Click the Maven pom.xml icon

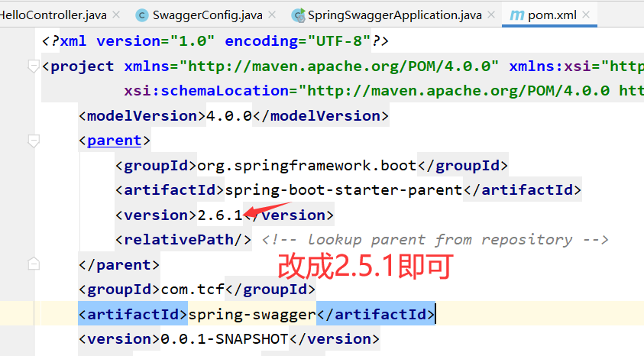[x=516, y=15]
